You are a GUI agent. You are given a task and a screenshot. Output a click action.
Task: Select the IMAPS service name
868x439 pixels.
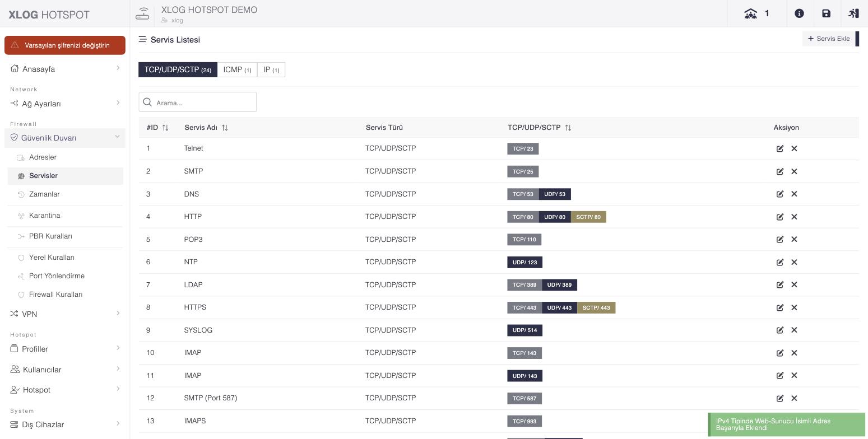[195, 421]
